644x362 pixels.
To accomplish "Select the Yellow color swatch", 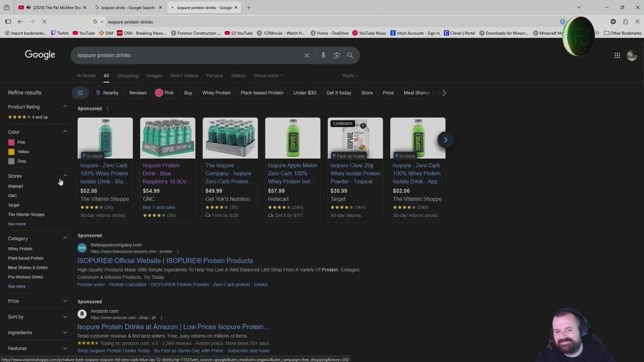I will (12, 152).
